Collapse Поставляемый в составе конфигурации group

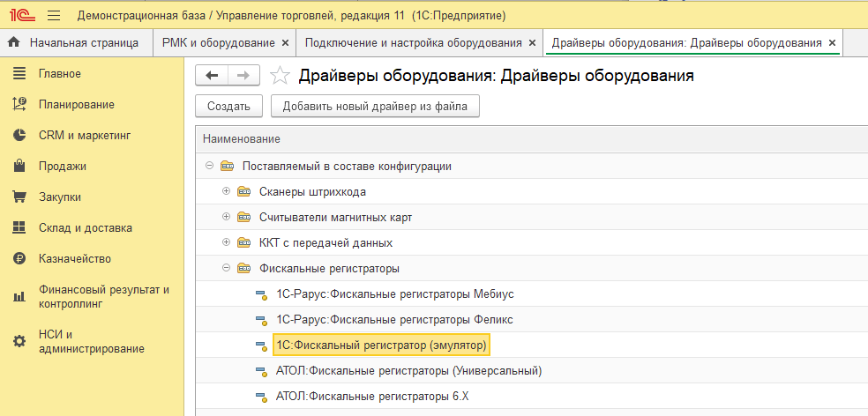209,166
